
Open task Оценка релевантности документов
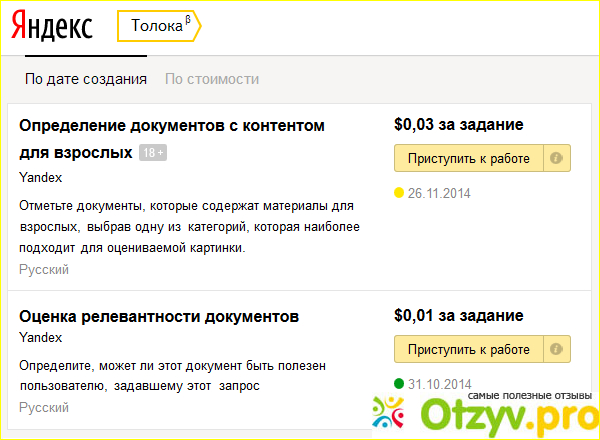159,317
